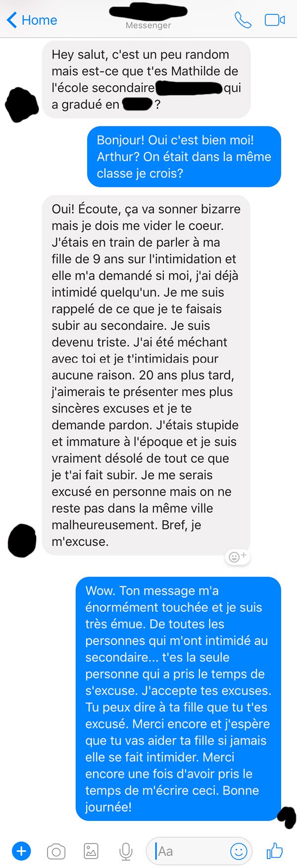Go back to Home

click(x=32, y=20)
